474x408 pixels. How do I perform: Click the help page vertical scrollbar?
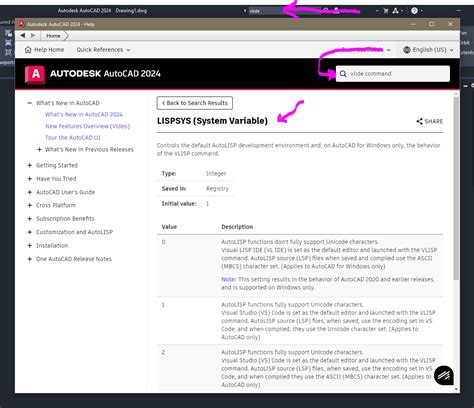[x=456, y=188]
